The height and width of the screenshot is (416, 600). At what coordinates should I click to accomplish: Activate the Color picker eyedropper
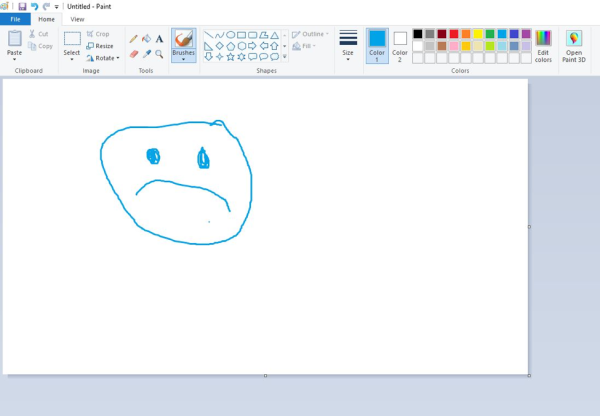tap(146, 54)
